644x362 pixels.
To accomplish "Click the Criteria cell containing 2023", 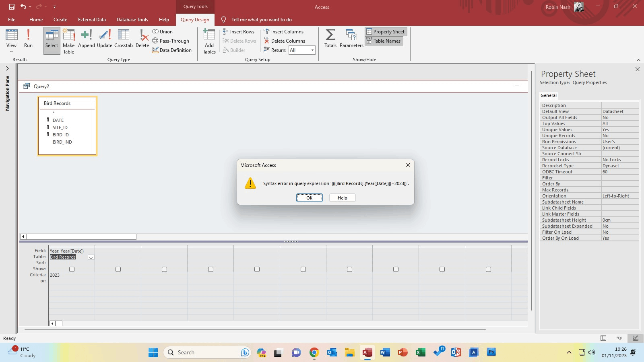I will (72, 275).
